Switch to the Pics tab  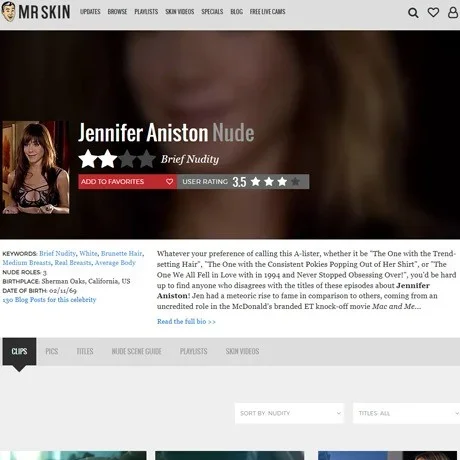(52, 351)
